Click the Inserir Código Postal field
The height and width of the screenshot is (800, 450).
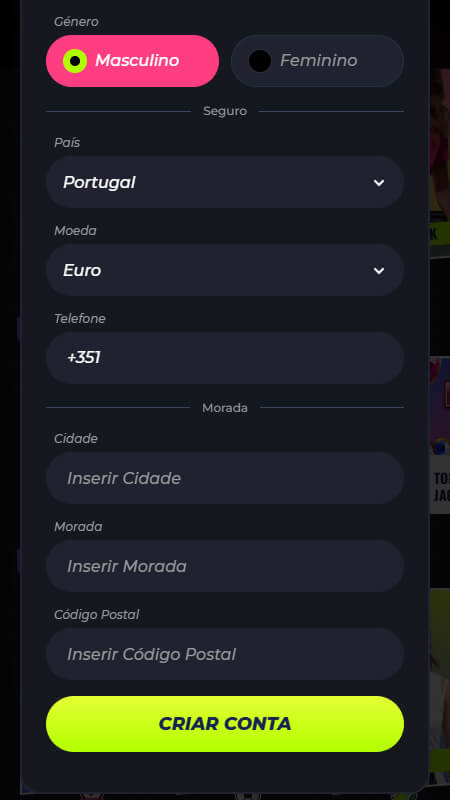coord(225,654)
